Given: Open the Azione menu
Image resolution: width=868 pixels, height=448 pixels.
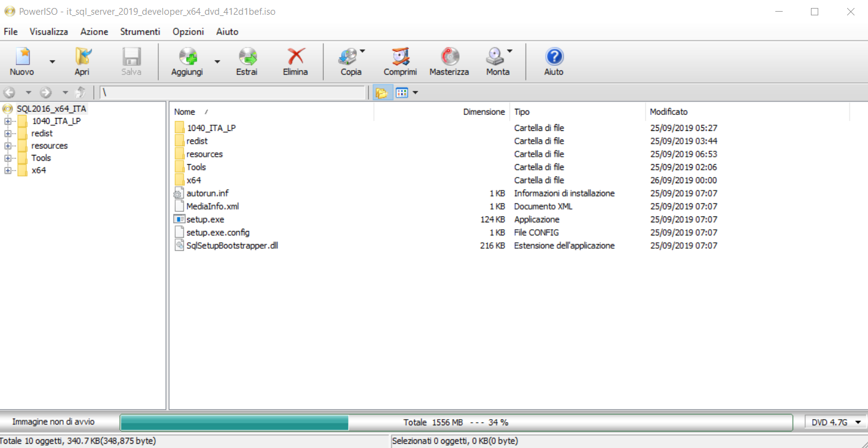Looking at the screenshot, I should [94, 31].
